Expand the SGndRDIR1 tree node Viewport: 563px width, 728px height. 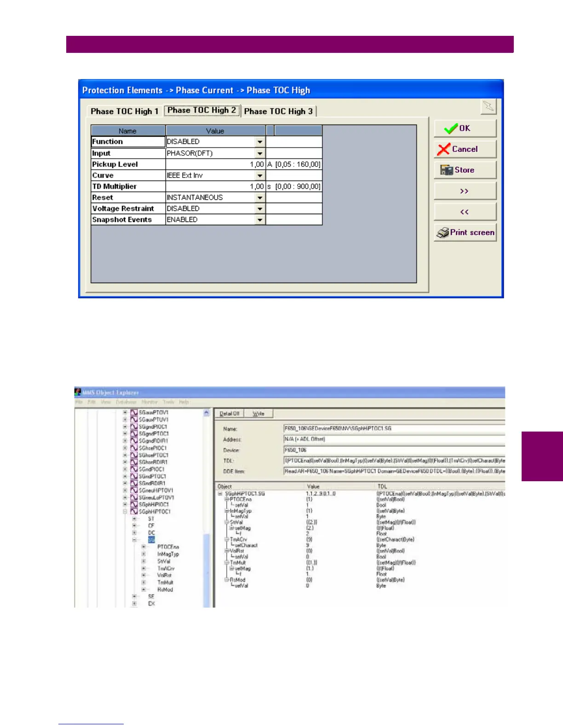pos(125,483)
